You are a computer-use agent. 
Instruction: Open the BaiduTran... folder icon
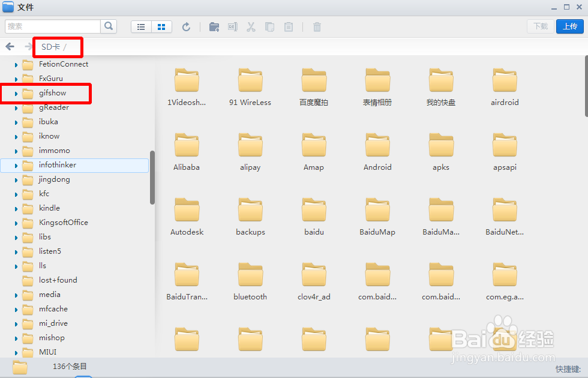pos(187,275)
